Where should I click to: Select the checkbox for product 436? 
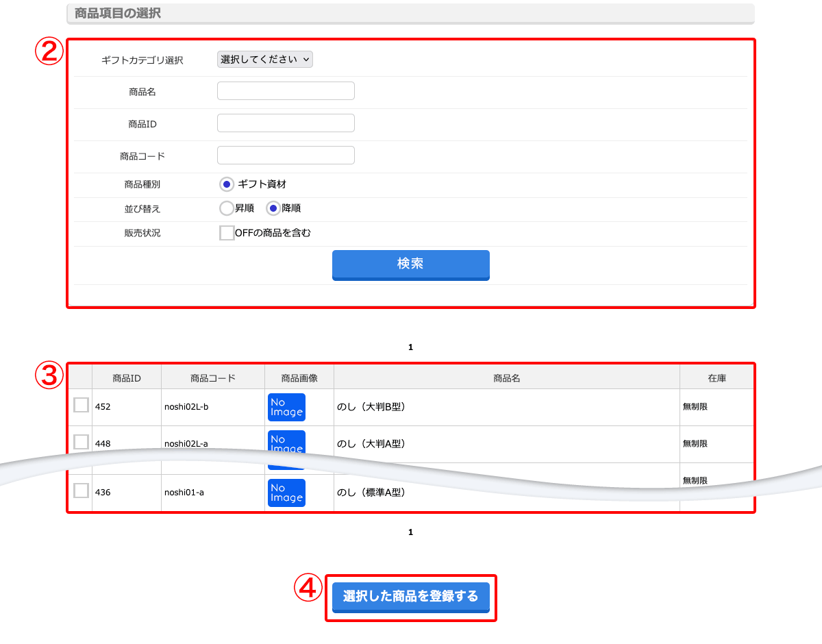81,491
